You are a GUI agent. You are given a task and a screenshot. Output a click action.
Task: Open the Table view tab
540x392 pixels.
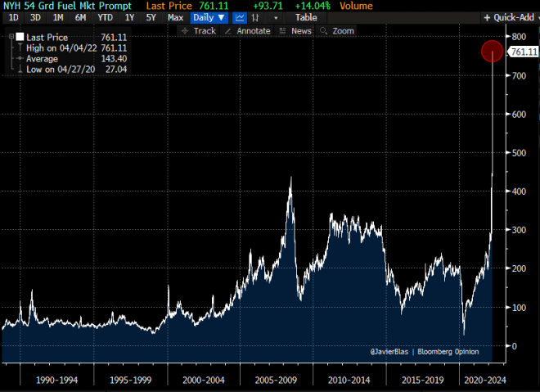pyautogui.click(x=305, y=17)
